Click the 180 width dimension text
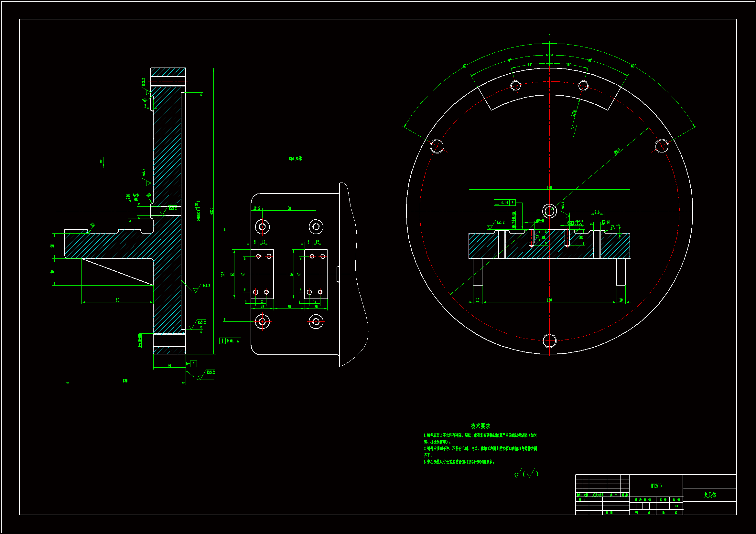 [x=549, y=188]
